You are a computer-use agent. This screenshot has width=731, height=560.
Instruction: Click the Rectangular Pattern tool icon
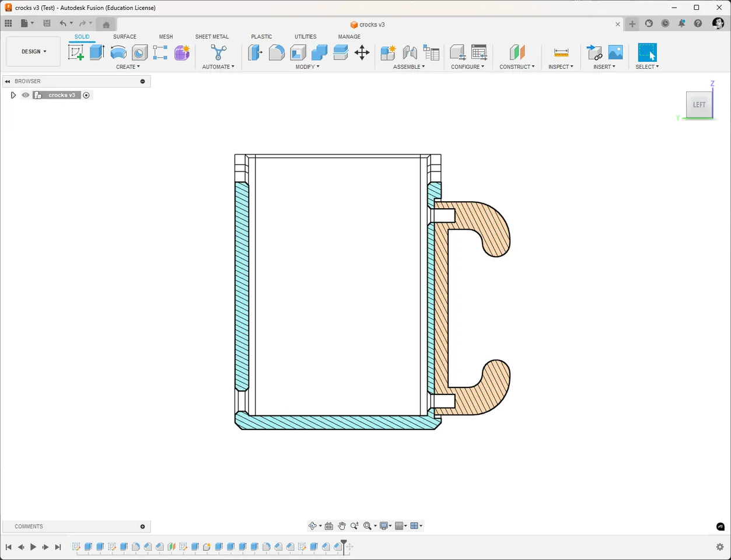pyautogui.click(x=160, y=52)
